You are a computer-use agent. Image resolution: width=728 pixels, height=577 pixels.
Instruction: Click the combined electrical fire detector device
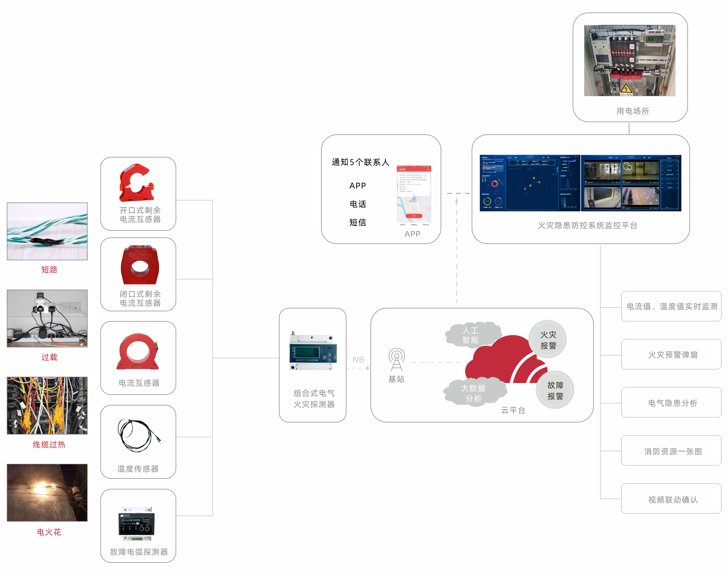pos(313,351)
